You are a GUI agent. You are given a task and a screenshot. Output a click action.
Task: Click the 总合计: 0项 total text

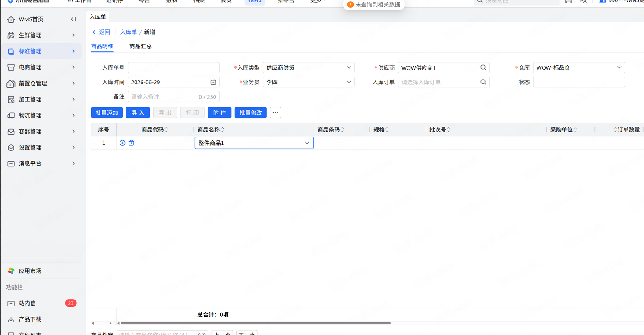click(213, 315)
